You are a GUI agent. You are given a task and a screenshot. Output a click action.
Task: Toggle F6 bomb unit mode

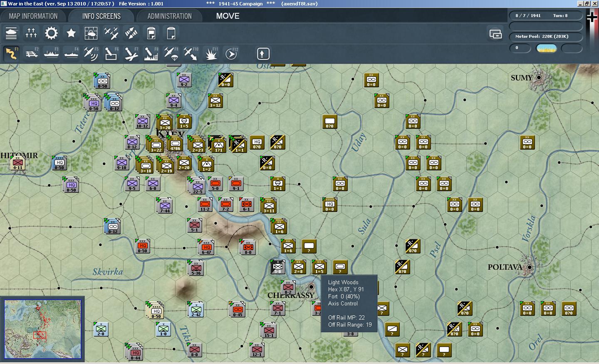111,54
